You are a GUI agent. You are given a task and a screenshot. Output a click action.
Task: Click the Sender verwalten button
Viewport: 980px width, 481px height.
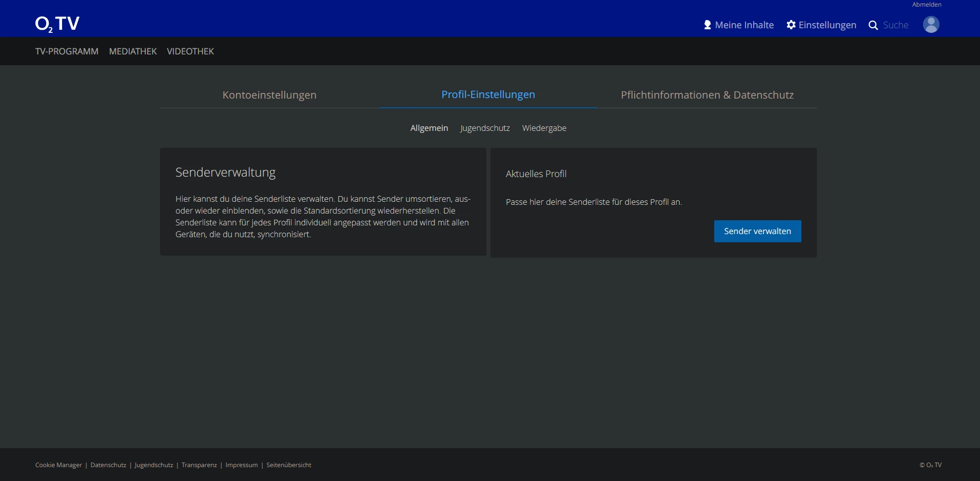pos(757,232)
